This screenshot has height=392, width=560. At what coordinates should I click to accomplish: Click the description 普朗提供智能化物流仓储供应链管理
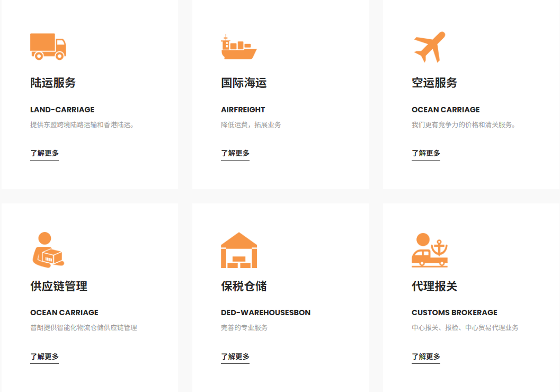[x=84, y=328]
